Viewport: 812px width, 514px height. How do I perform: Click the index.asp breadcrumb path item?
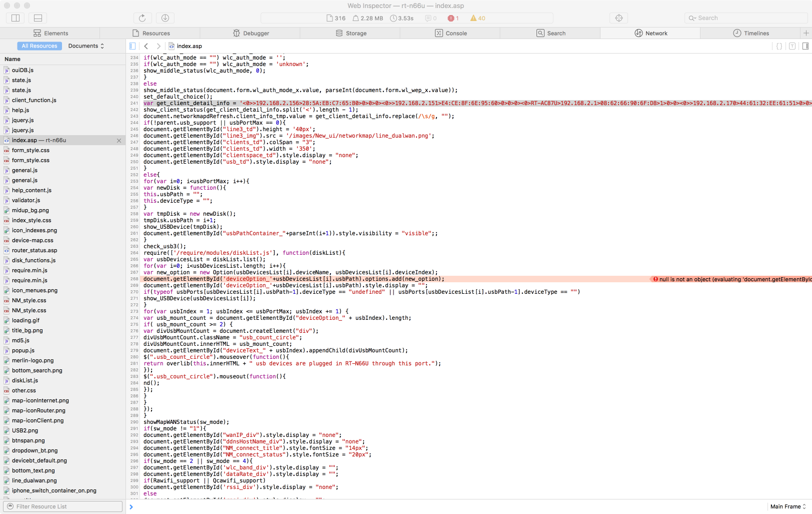185,46
